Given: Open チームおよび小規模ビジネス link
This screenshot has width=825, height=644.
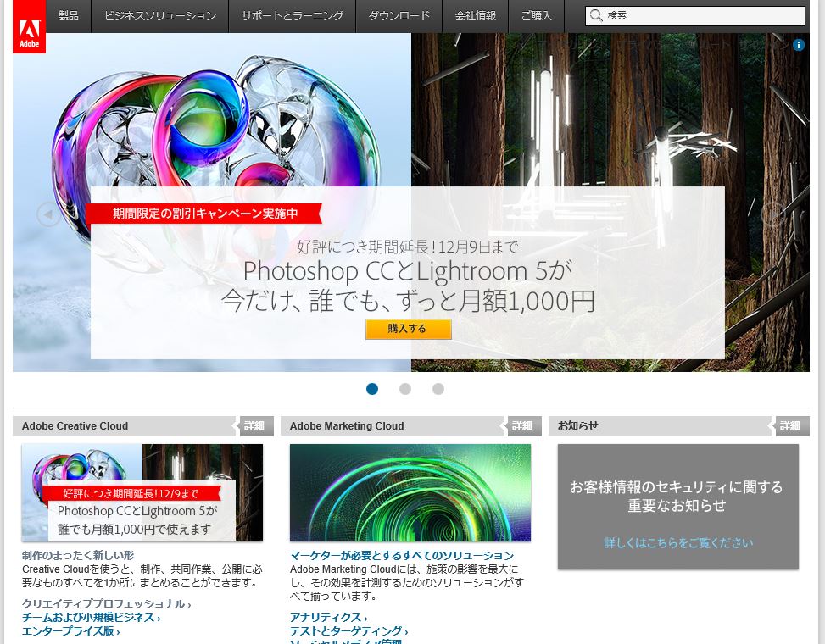Looking at the screenshot, I should point(91,617).
